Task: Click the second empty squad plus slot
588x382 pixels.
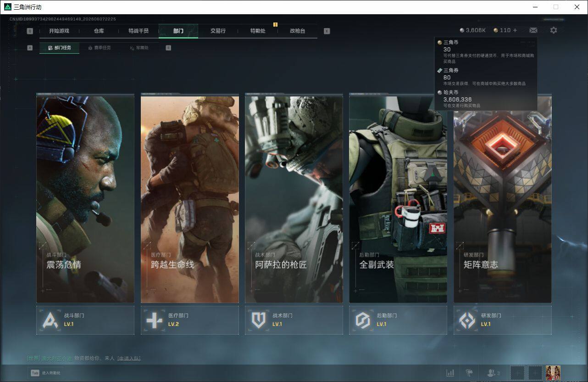Action: [x=535, y=373]
